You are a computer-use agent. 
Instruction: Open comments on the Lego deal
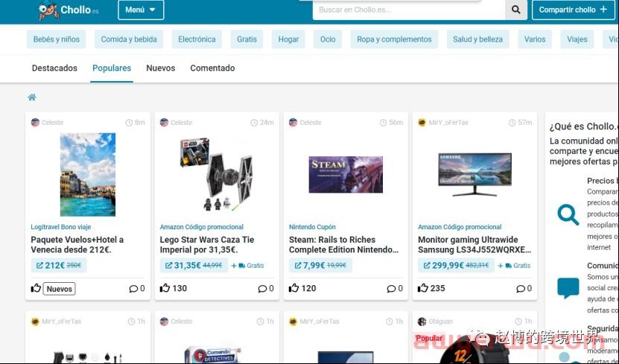[x=266, y=289]
